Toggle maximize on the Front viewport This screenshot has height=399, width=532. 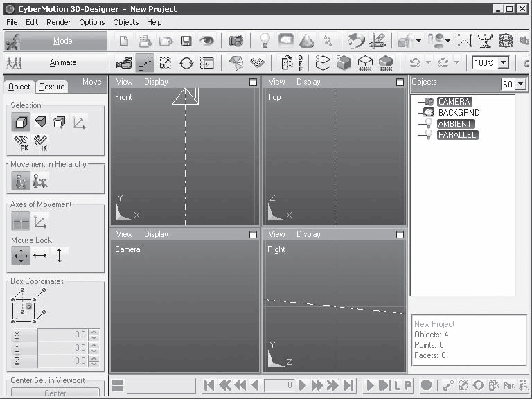point(253,82)
